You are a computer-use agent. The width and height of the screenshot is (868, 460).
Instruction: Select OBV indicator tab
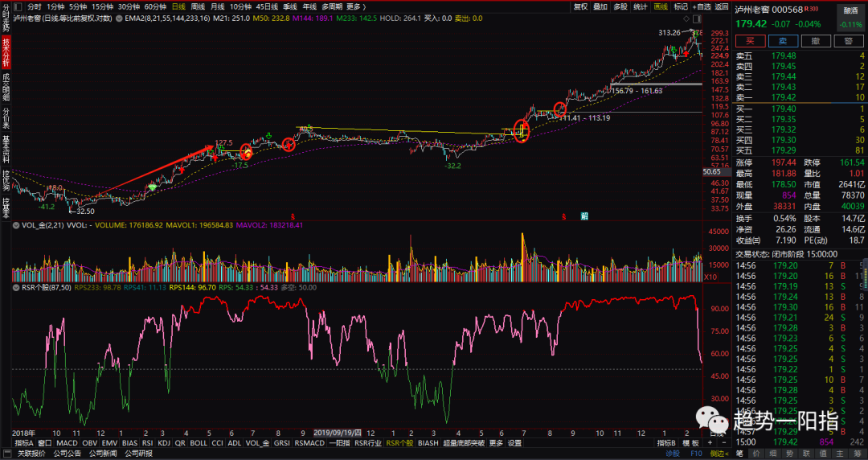tap(90, 443)
